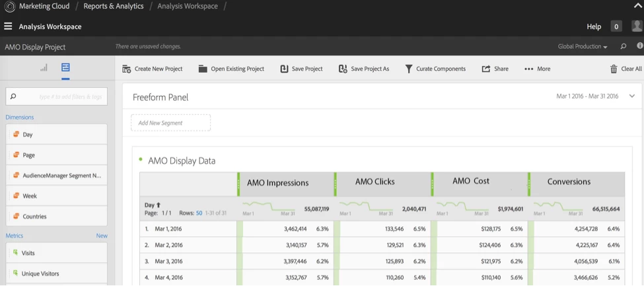
Task: Click the AudienceManager Segment dimension icon
Action: (17, 176)
